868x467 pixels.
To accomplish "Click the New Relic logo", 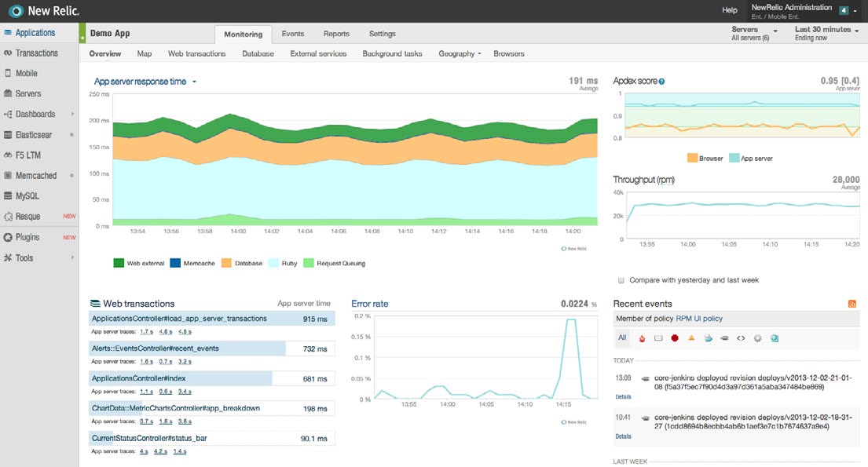I will tap(44, 10).
